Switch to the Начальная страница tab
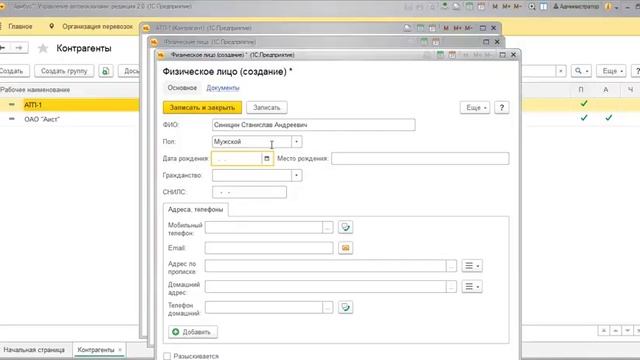 click(x=34, y=350)
